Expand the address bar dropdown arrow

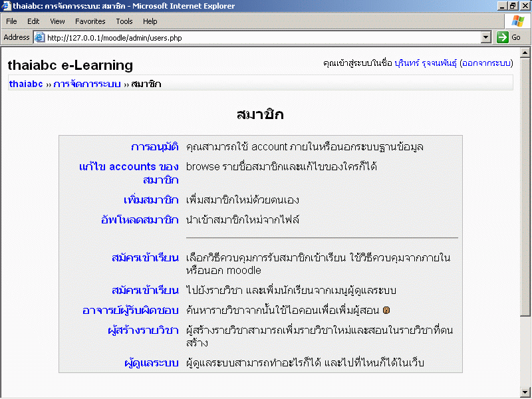[x=485, y=38]
